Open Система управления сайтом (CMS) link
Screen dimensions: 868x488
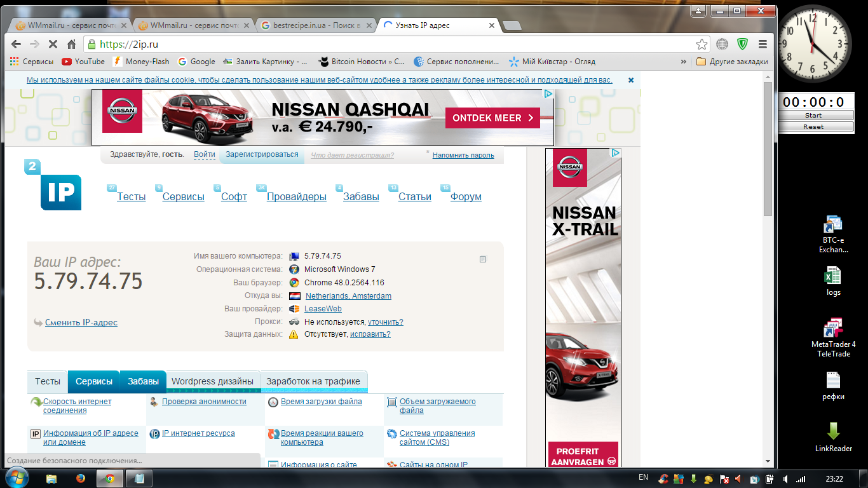click(437, 438)
